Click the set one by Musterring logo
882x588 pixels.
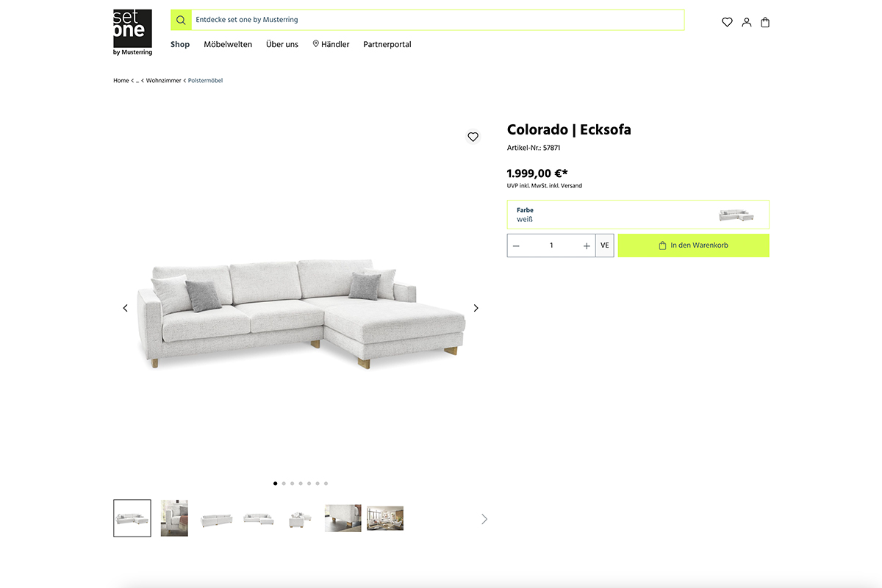pyautogui.click(x=132, y=32)
